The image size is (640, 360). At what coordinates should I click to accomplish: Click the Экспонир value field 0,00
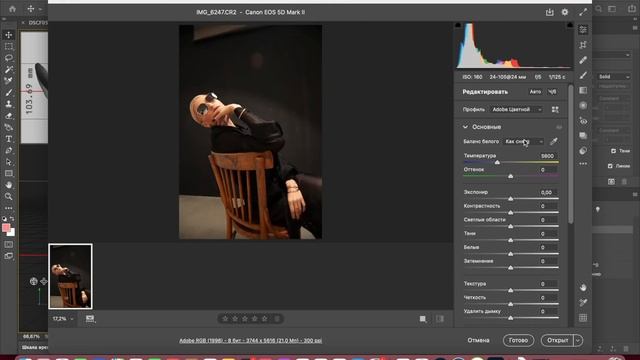point(547,192)
